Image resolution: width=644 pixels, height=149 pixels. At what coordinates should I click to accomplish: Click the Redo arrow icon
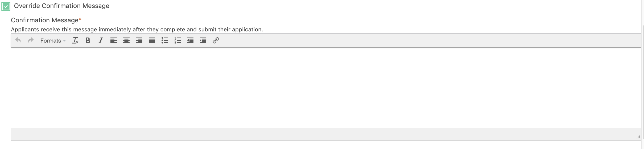click(31, 40)
